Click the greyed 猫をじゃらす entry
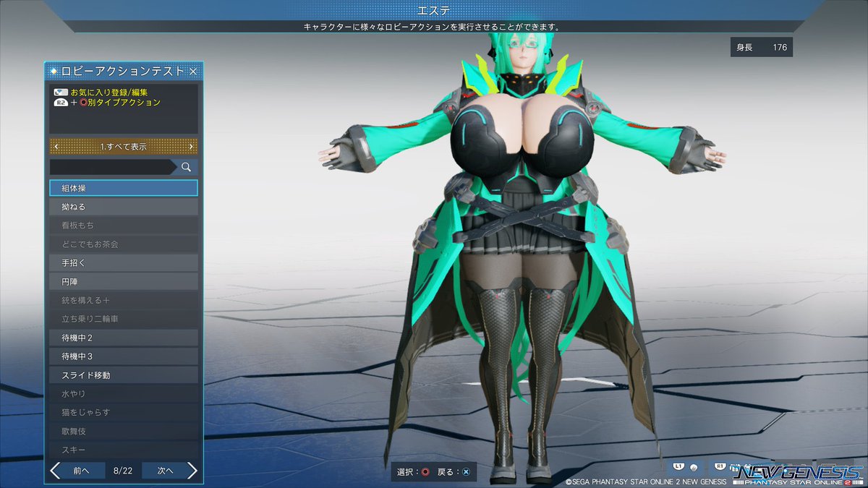 coord(124,413)
